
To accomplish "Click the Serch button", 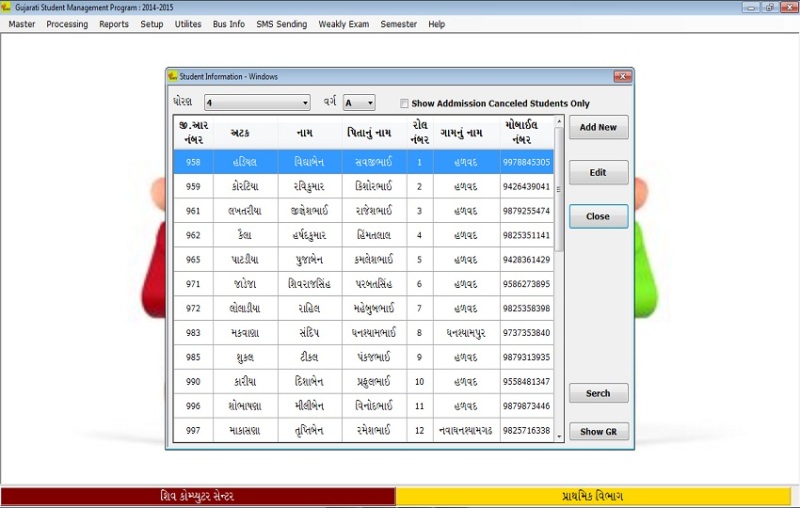I will (x=598, y=393).
